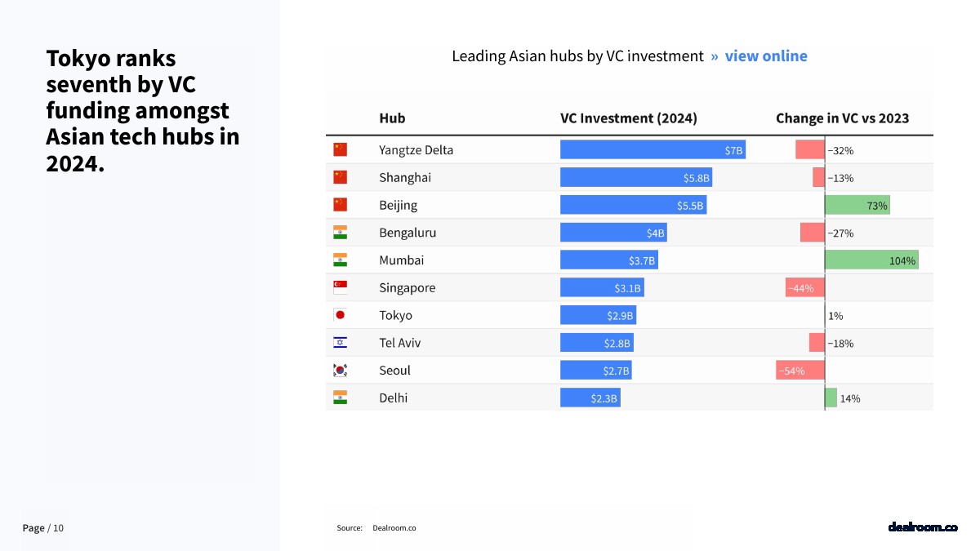Click the double chevron before 'view online'
This screenshot has width=980, height=551.
point(715,56)
